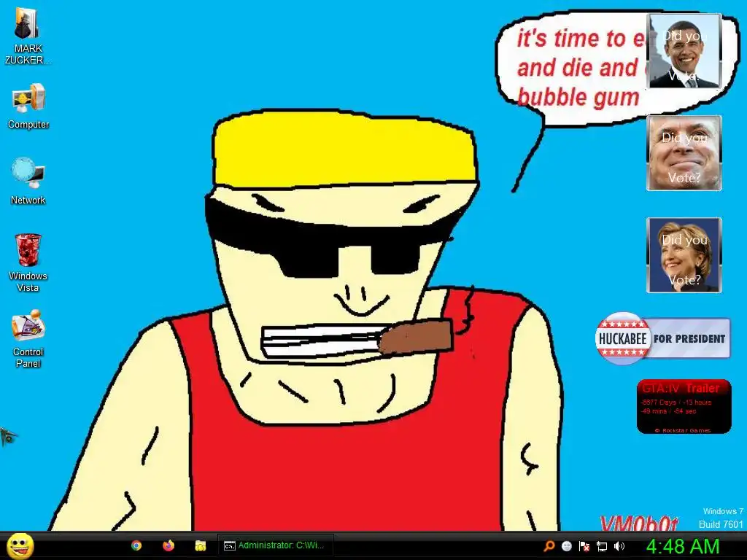Switch to the Administrator command prompt window

pos(275,545)
